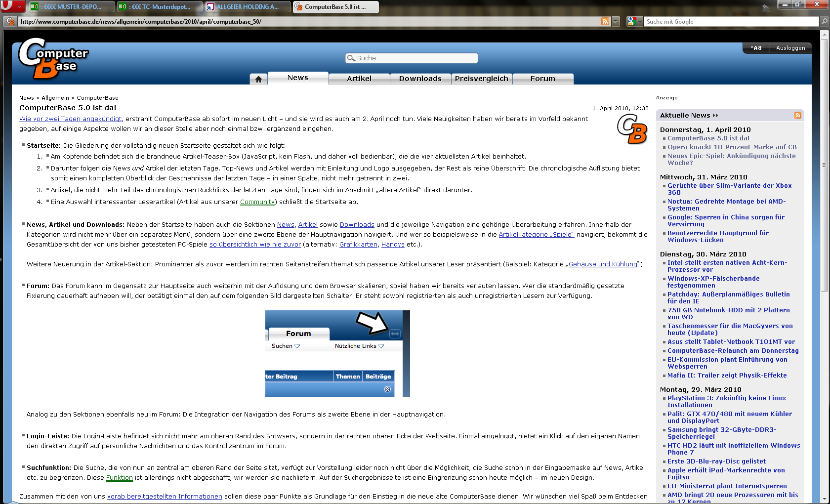830x504 pixels.
Task: Go to the home icon tab
Action: (258, 79)
